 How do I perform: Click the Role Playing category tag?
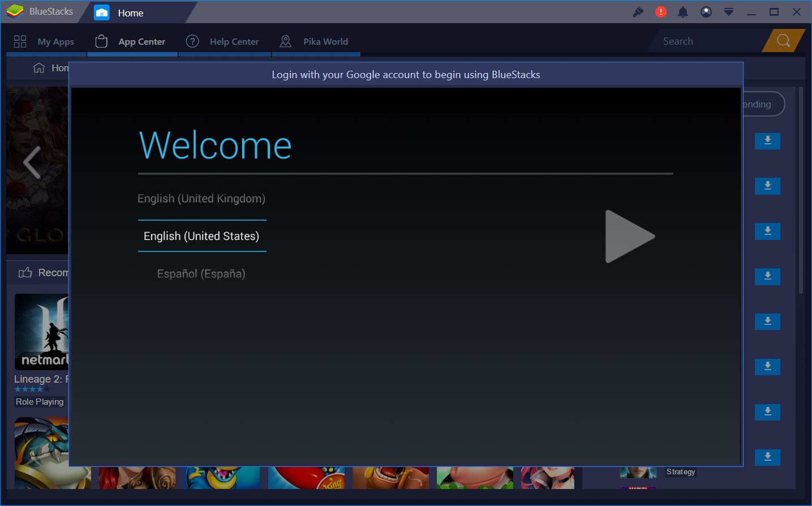(40, 402)
